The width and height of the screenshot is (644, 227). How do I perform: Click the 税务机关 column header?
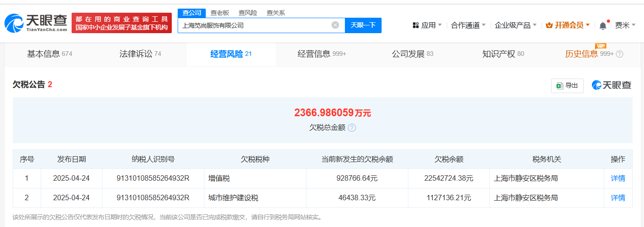tap(547, 159)
